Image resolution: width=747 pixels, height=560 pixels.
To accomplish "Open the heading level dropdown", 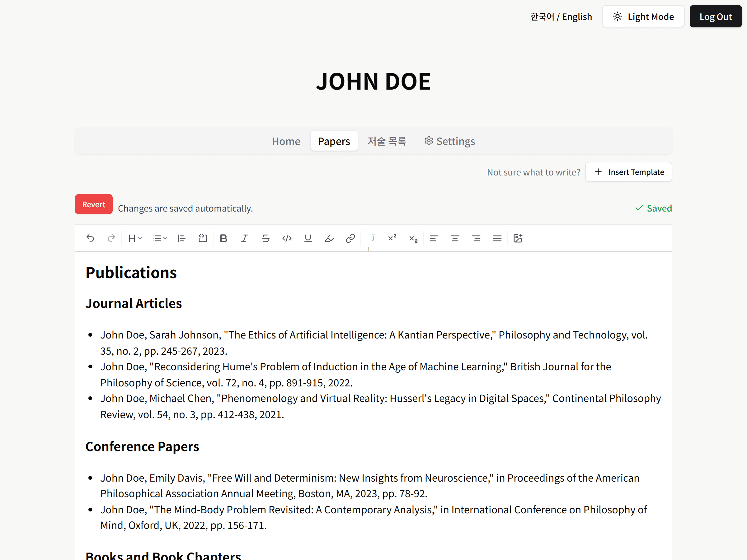I will point(135,238).
